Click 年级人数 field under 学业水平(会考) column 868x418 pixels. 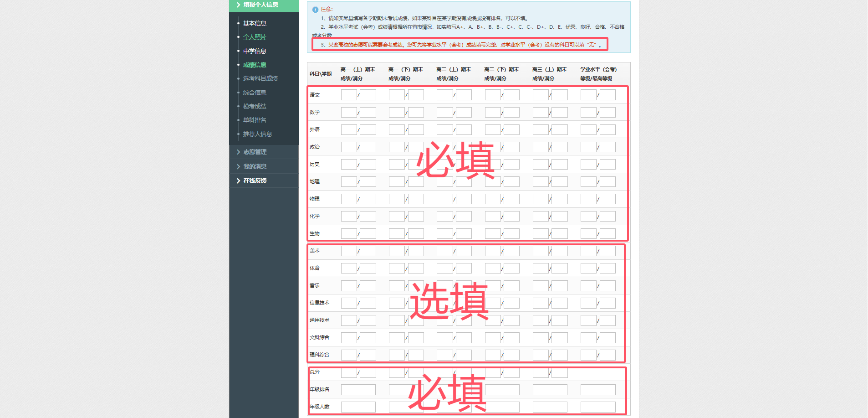coord(598,407)
